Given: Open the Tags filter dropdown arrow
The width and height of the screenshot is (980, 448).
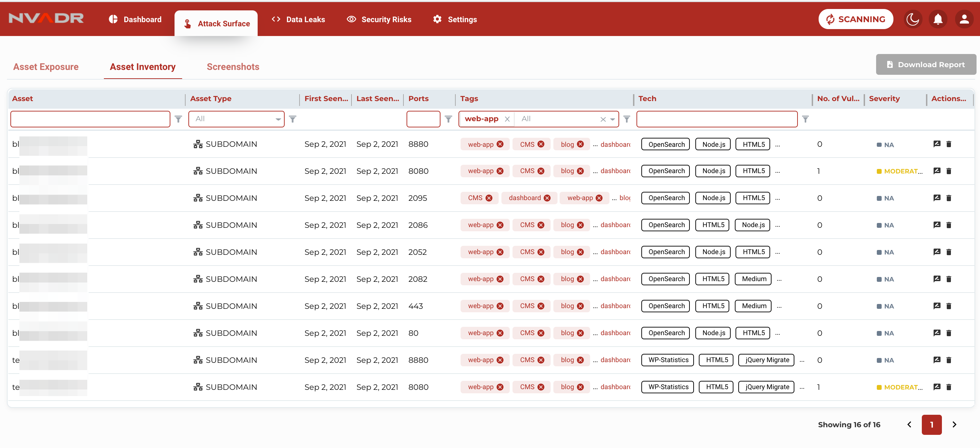Looking at the screenshot, I should click(x=613, y=119).
